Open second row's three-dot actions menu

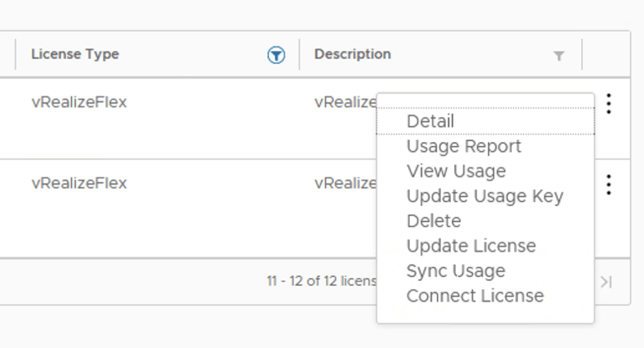pos(608,184)
